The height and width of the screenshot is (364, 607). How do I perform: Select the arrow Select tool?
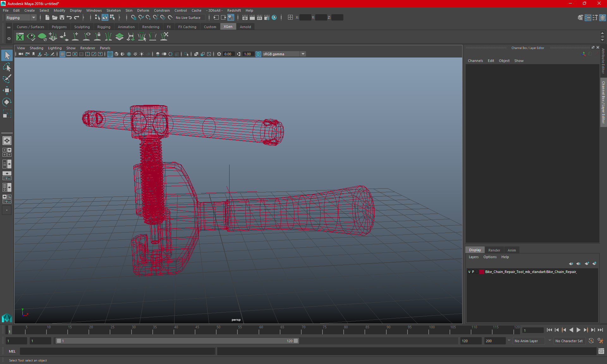tap(7, 56)
